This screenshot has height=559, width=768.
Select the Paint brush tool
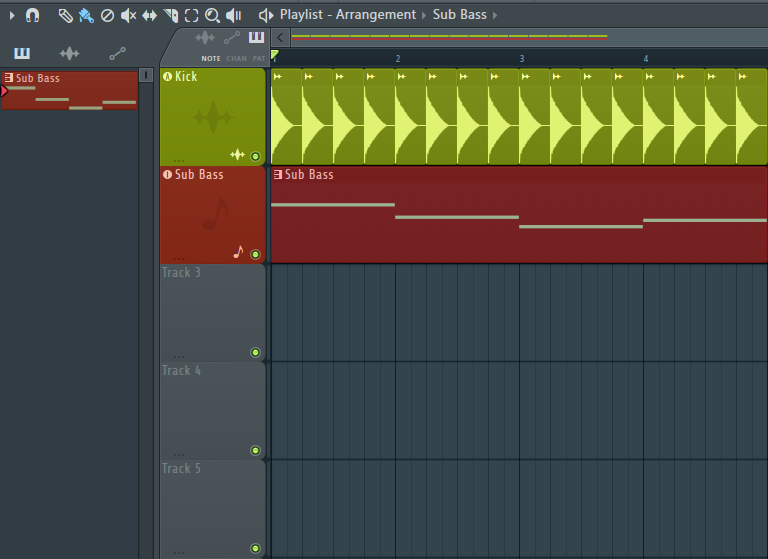86,16
